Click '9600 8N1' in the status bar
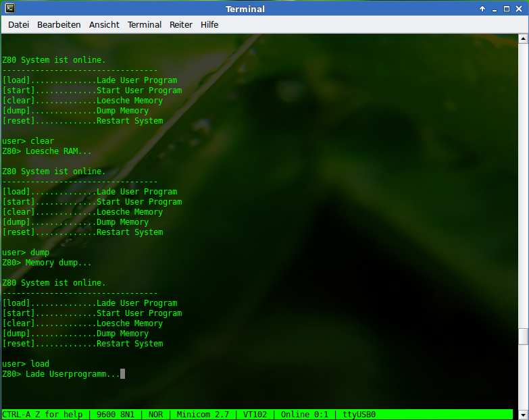The image size is (529, 420). (x=116, y=415)
